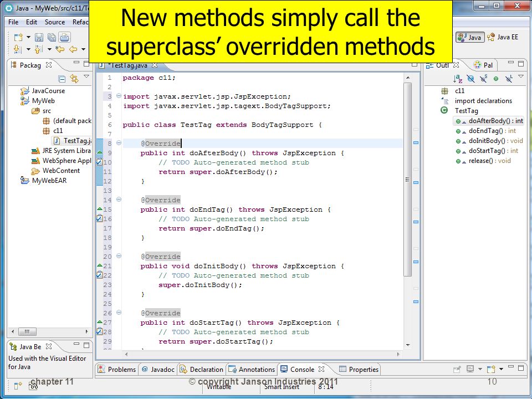Minimize the Package Explorer view

point(76,63)
